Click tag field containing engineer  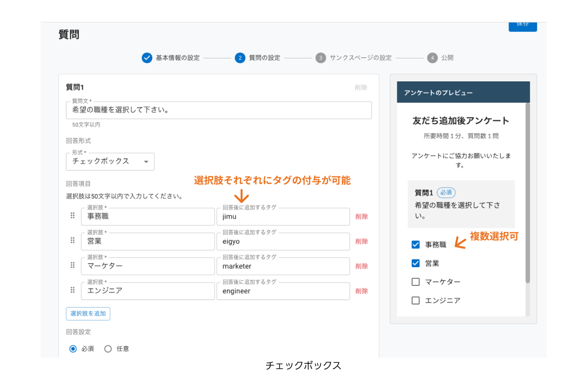click(283, 291)
